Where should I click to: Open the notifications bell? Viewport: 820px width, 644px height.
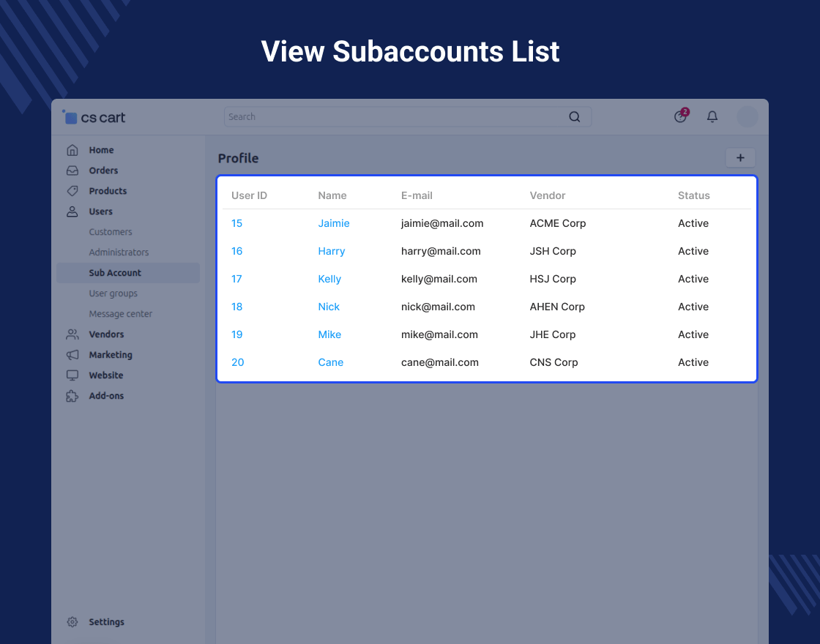pyautogui.click(x=712, y=116)
